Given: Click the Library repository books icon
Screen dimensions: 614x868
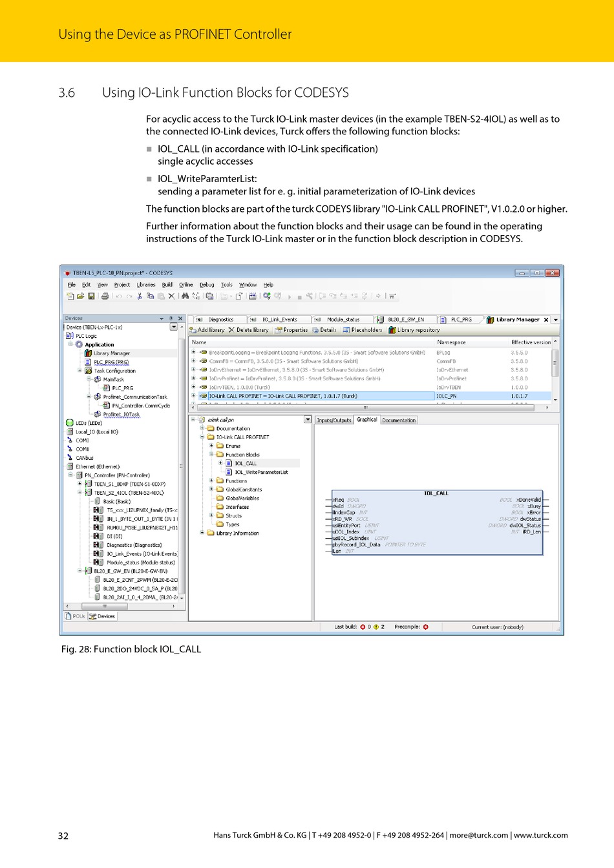Looking at the screenshot, I should [x=392, y=330].
